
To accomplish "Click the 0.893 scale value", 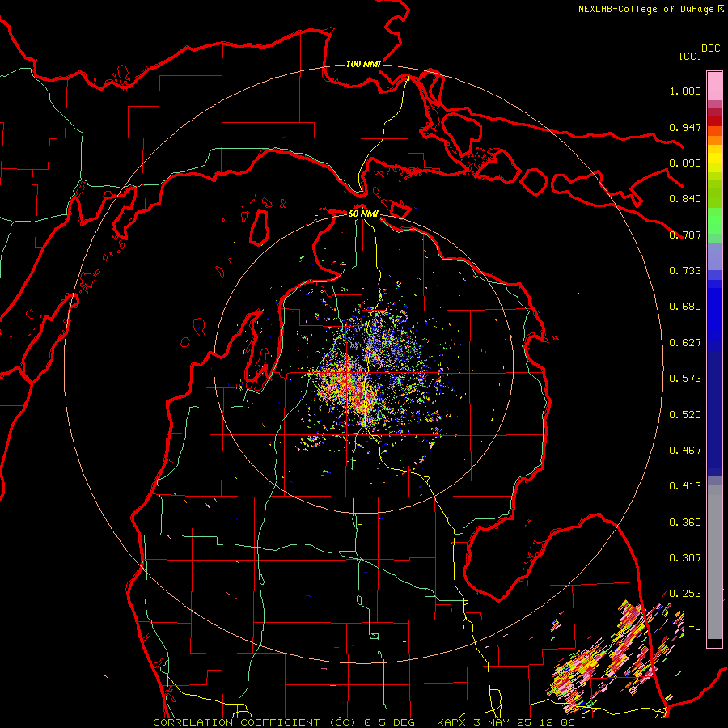I will click(x=685, y=163).
